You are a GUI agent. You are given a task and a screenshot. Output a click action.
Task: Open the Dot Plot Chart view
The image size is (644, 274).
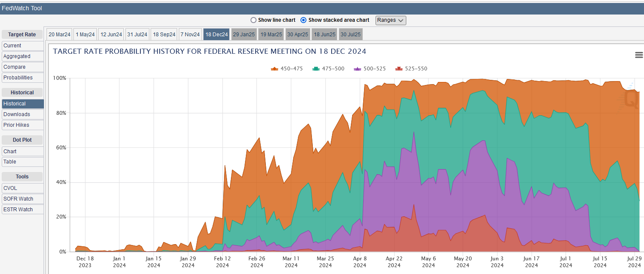23,152
